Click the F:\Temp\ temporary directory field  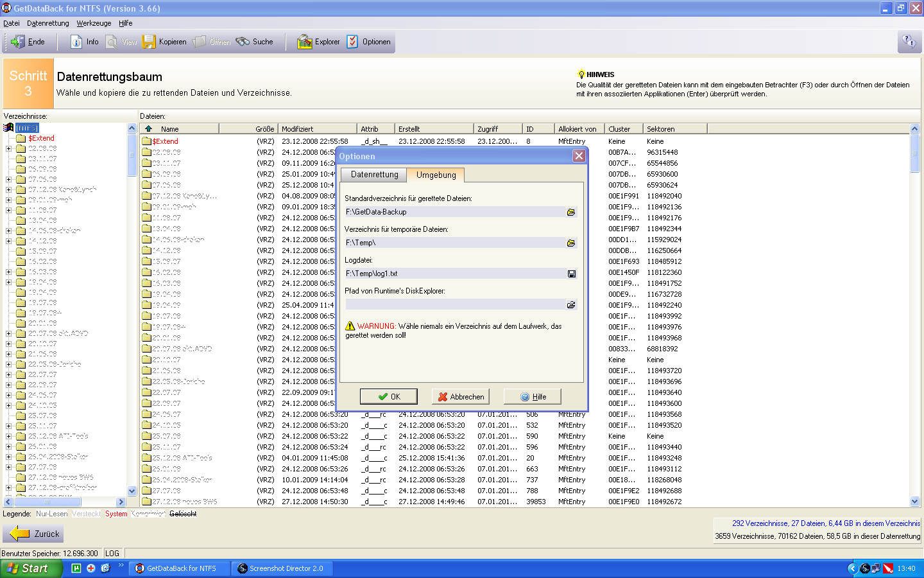454,243
